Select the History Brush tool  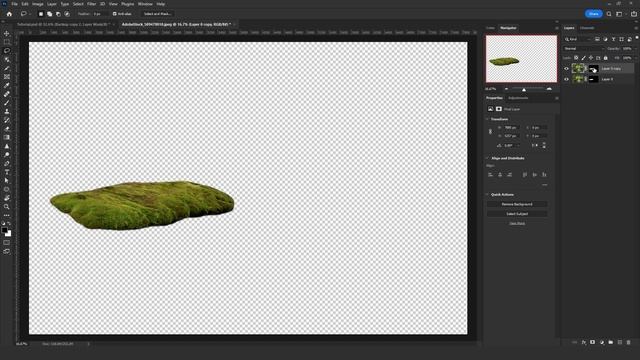(7, 120)
